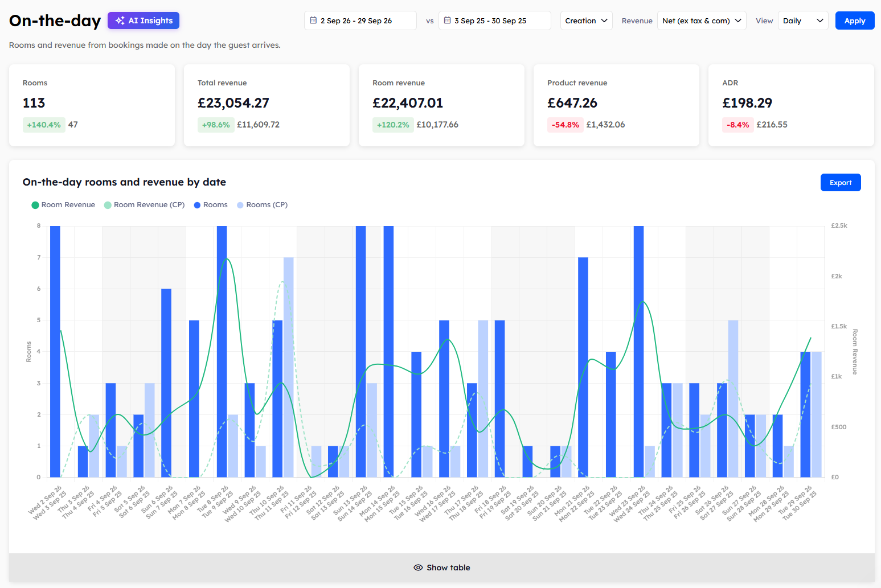881x588 pixels.
Task: Open AI Insights
Action: [x=144, y=20]
